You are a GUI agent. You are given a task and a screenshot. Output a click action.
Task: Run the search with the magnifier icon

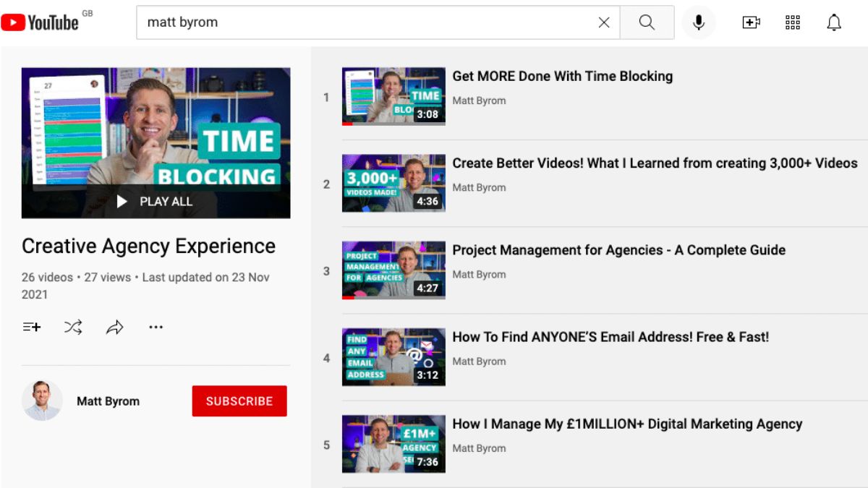[x=646, y=22]
